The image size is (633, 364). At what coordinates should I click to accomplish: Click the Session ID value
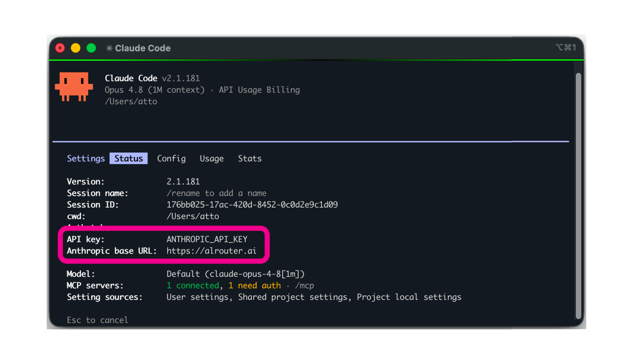click(252, 205)
